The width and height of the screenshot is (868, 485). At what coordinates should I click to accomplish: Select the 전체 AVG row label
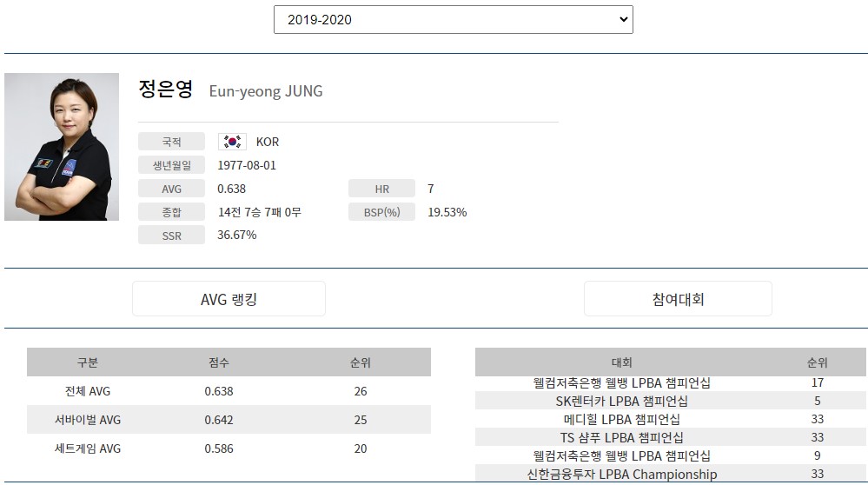coord(88,391)
